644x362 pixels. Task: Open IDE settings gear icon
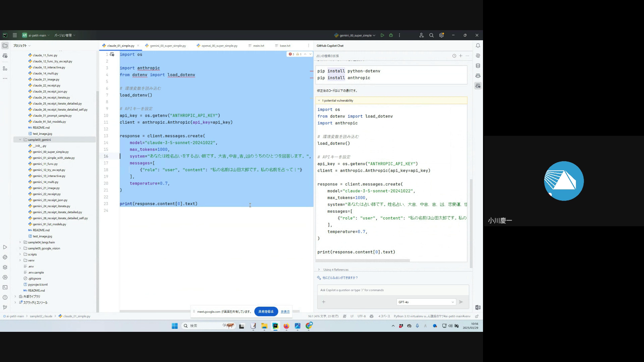pyautogui.click(x=441, y=35)
